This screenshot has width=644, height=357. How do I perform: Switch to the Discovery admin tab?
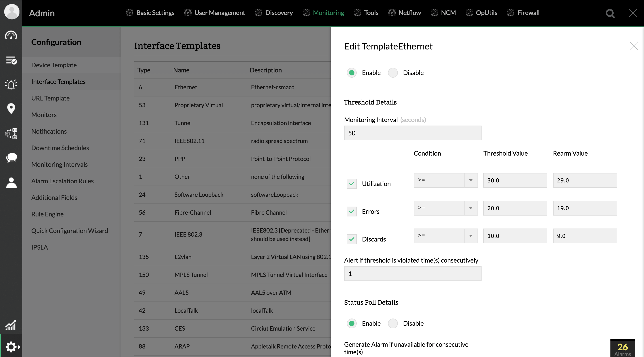(x=279, y=13)
